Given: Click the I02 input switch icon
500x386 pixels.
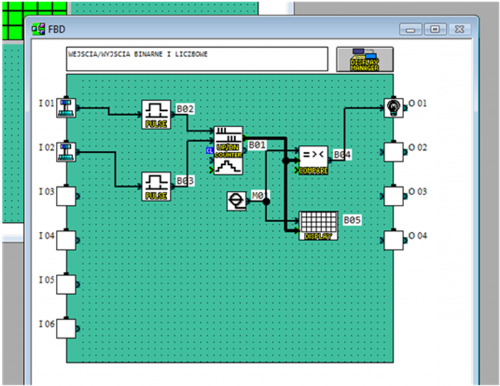Looking at the screenshot, I should [66, 152].
